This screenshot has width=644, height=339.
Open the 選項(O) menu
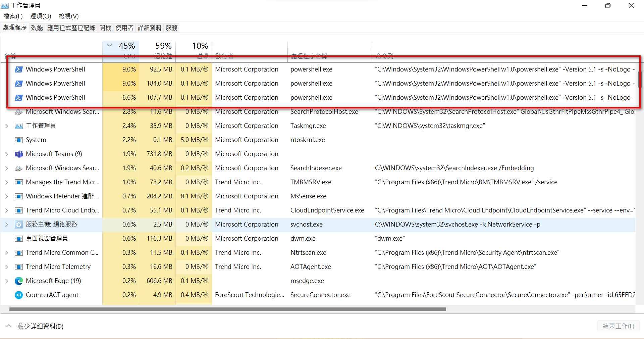(41, 16)
